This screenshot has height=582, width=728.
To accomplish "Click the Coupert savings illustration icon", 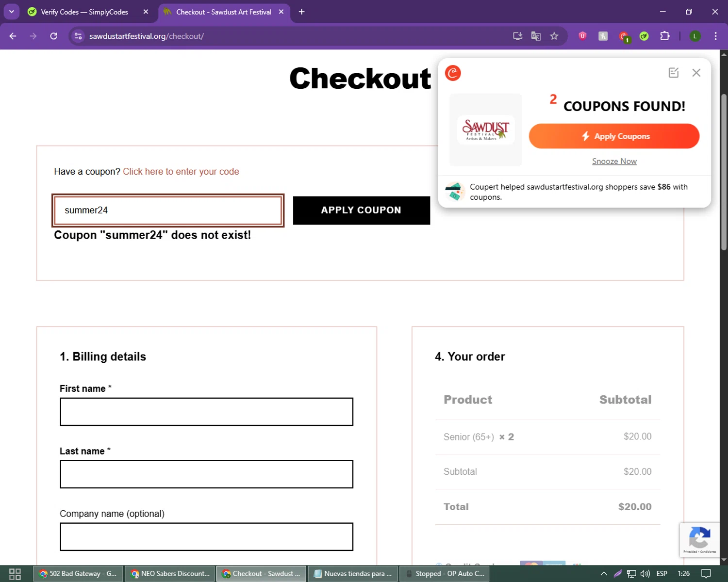I will 455,192.
